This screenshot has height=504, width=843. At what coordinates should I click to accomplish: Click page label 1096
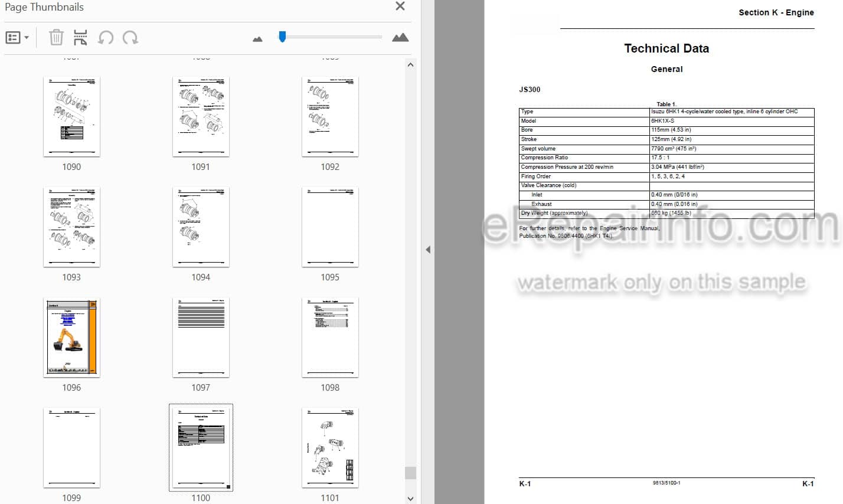[x=71, y=388]
